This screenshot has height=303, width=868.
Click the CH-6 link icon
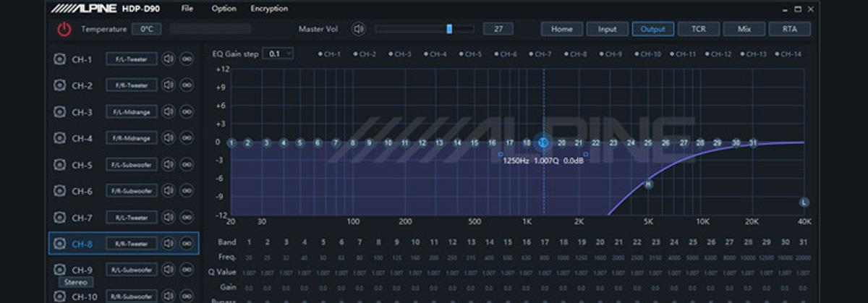[187, 191]
